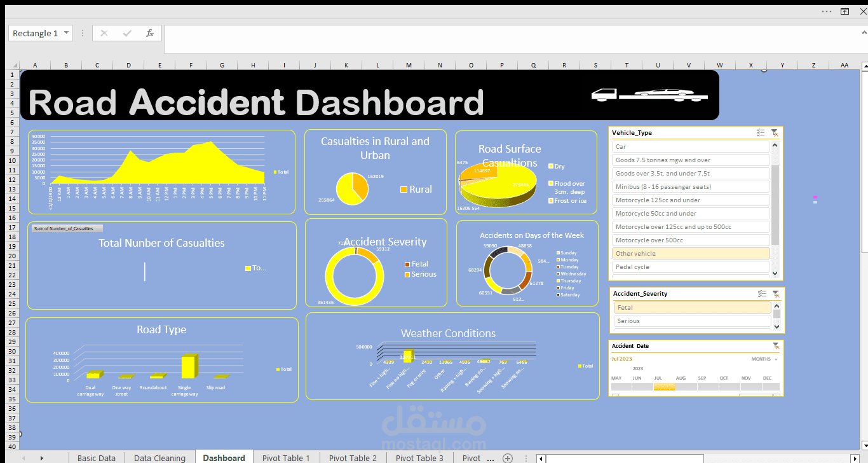Screen dimensions: 868x463
Task: Switch to Basic Data sheet tab
Action: [x=97, y=458]
